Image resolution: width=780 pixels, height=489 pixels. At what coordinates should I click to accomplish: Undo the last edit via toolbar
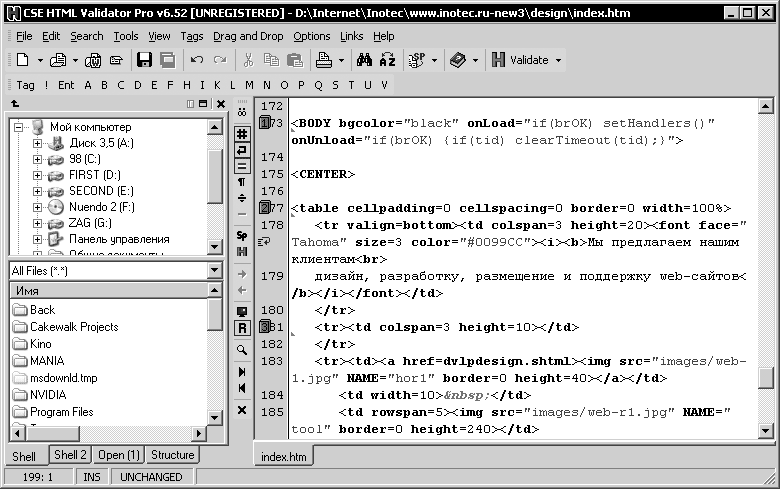(x=196, y=60)
